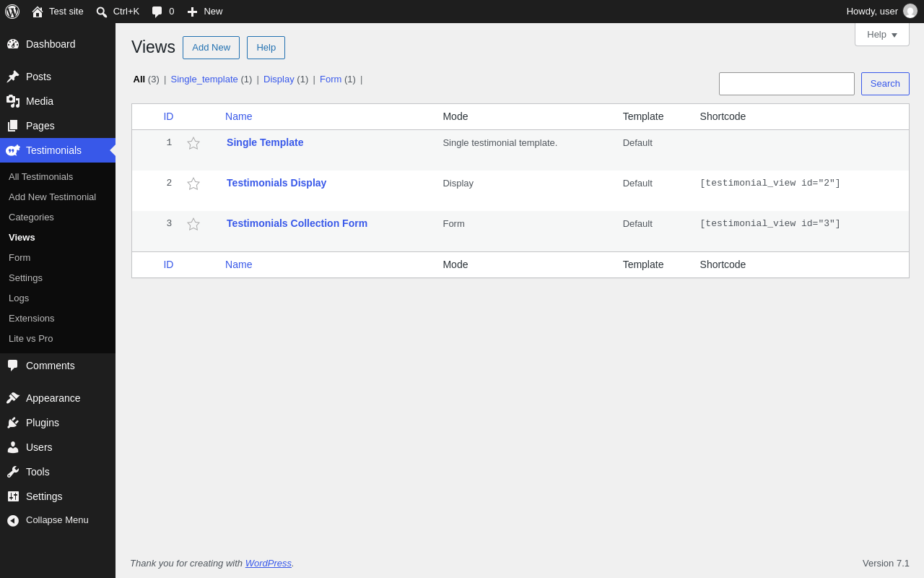Sort by ID in table footer
Screen dimensions: 924x578
click(x=168, y=264)
